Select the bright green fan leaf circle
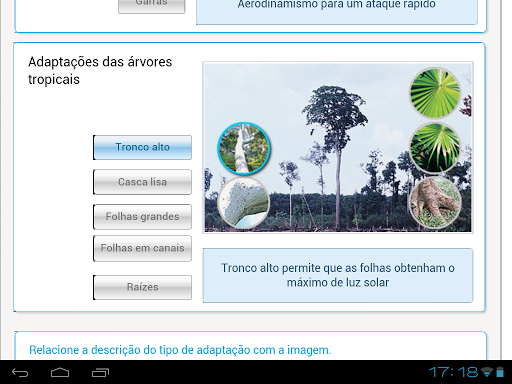The width and height of the screenshot is (512, 384). pyautogui.click(x=435, y=93)
